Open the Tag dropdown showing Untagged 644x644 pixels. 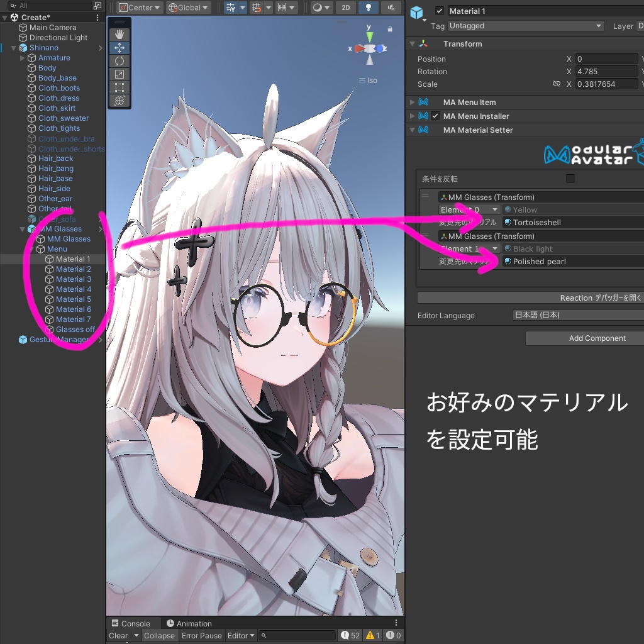click(x=526, y=26)
